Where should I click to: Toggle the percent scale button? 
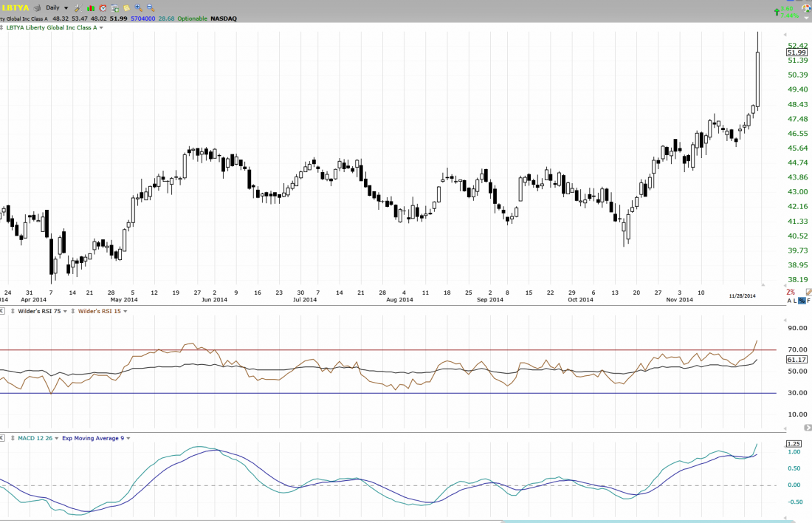pyautogui.click(x=802, y=301)
